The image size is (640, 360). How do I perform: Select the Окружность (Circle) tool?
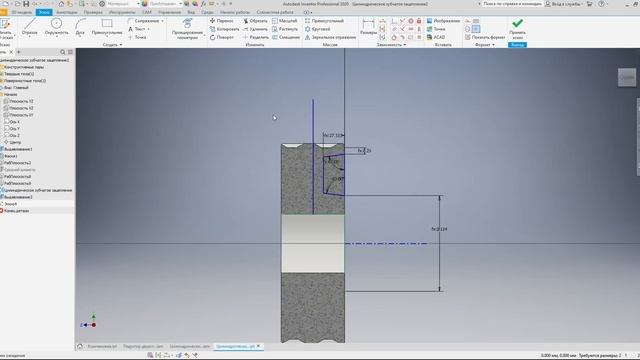56,27
